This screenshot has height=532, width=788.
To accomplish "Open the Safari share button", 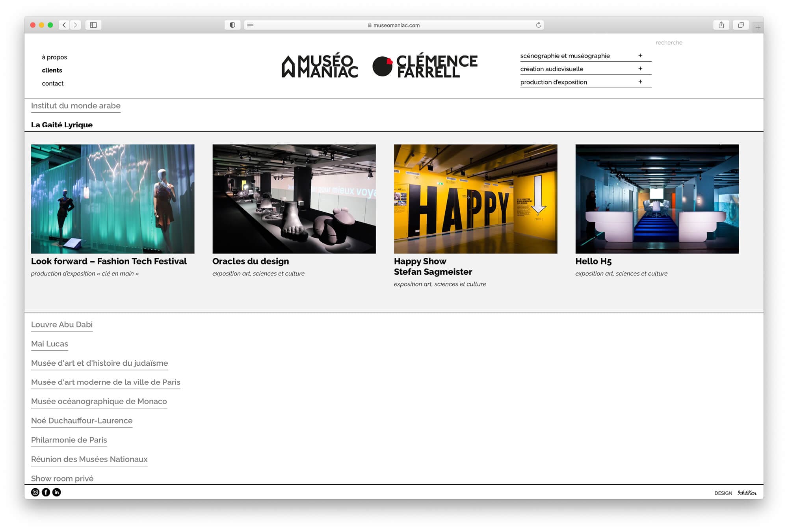I will point(721,25).
